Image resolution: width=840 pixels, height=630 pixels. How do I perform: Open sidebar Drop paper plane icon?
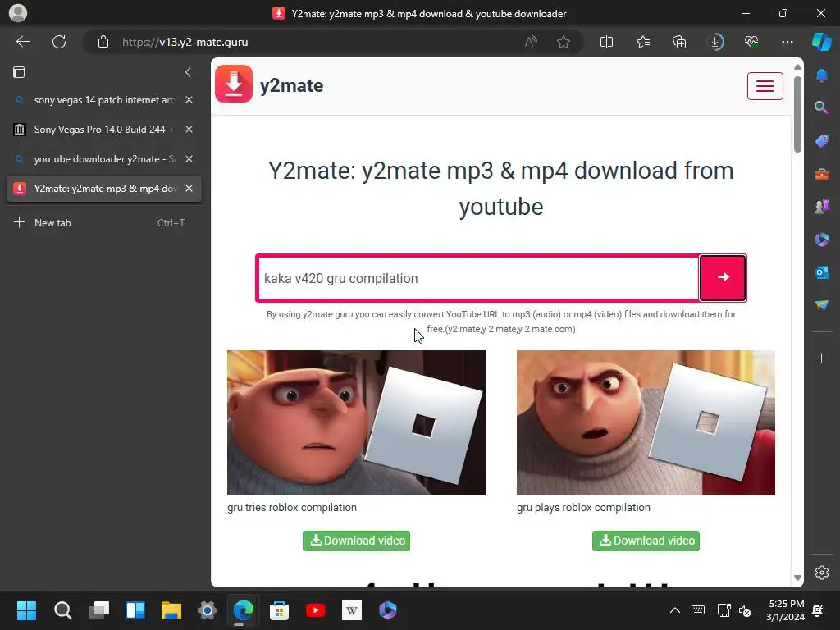822,305
